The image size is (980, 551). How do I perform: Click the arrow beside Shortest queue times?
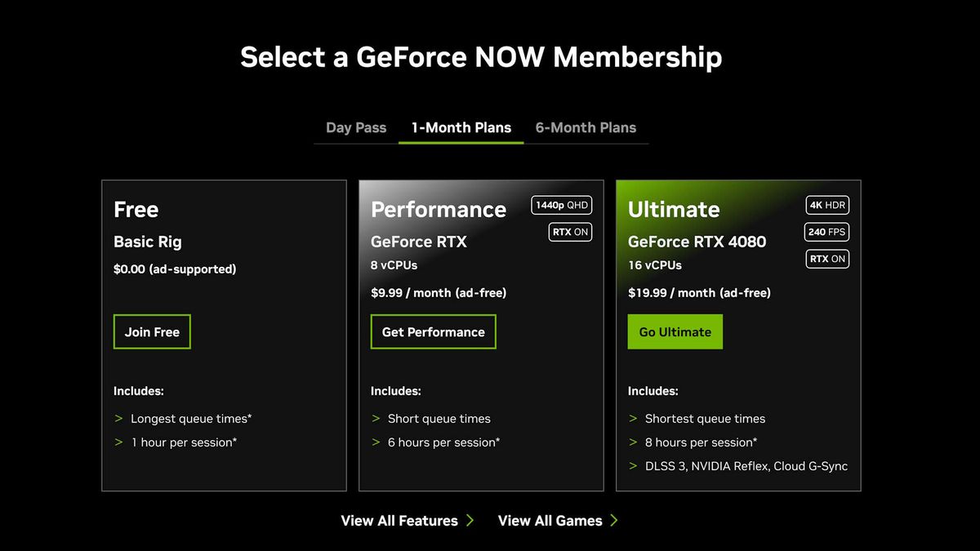[x=633, y=418]
